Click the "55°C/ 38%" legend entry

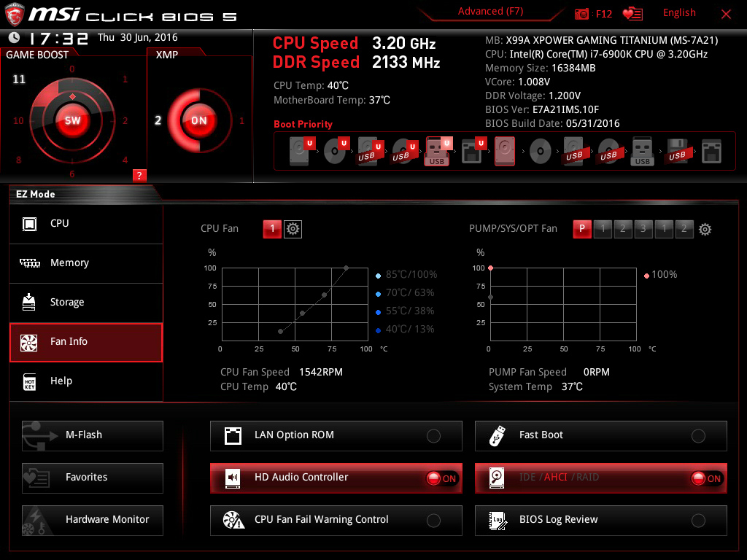[410, 311]
